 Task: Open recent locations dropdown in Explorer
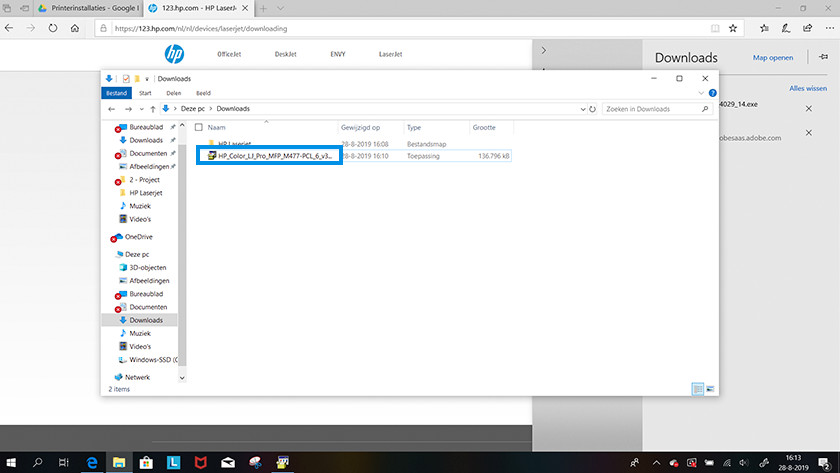pos(141,109)
